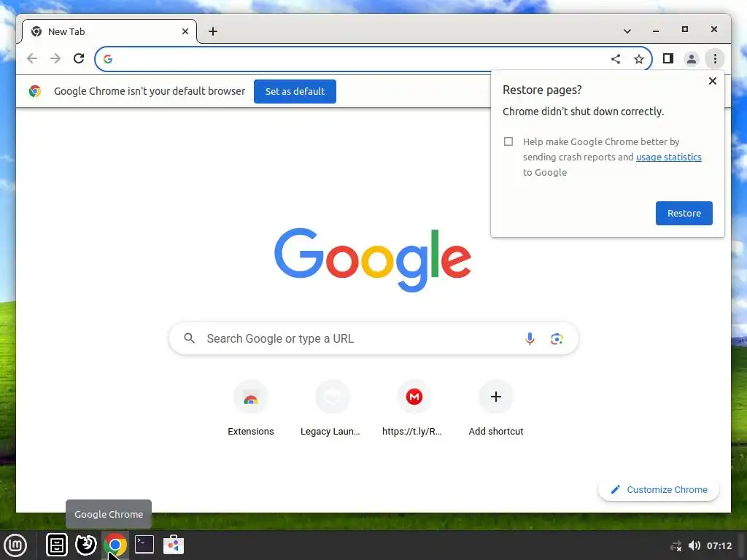Image resolution: width=747 pixels, height=560 pixels.
Task: Open the terminal from taskbar
Action: [x=144, y=545]
